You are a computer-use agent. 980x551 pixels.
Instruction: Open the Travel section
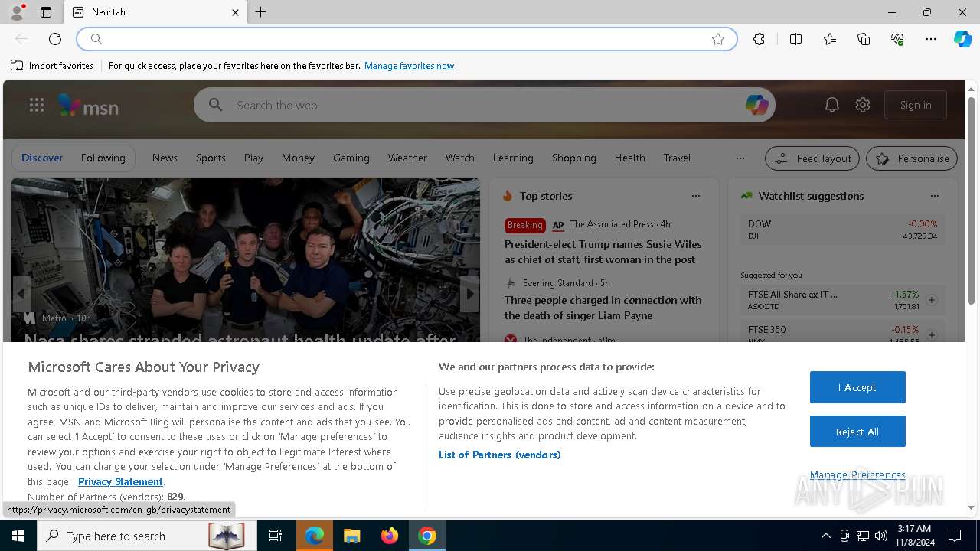click(x=677, y=158)
